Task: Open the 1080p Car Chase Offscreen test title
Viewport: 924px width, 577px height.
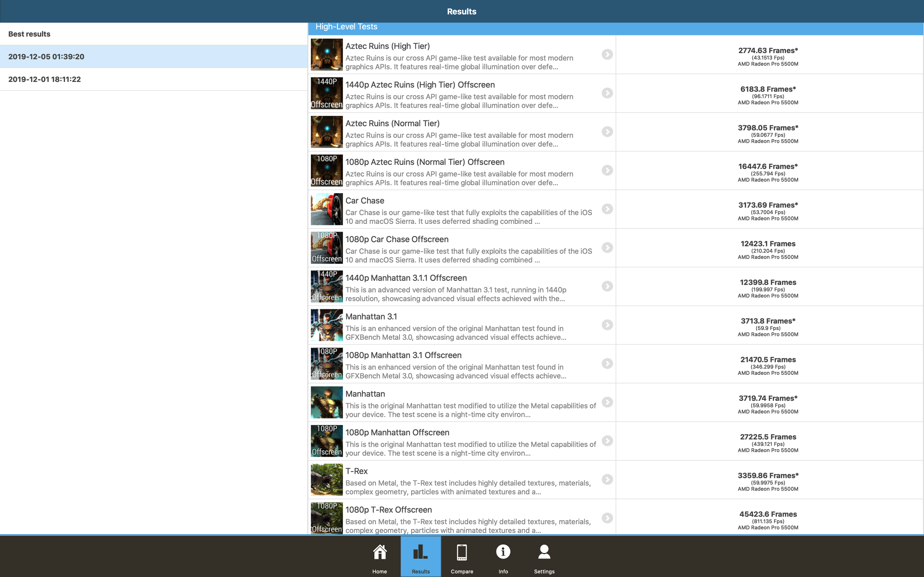Action: point(397,239)
